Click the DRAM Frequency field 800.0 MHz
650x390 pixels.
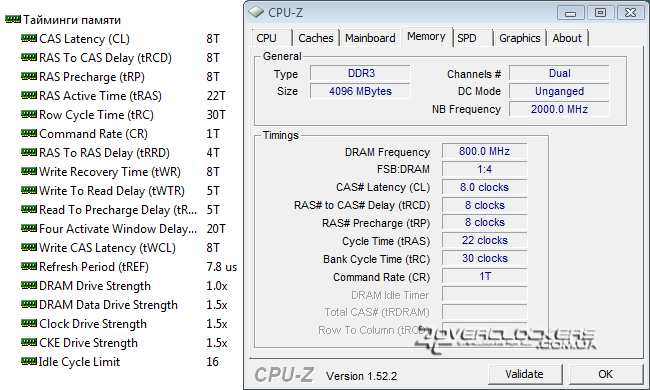coord(485,151)
